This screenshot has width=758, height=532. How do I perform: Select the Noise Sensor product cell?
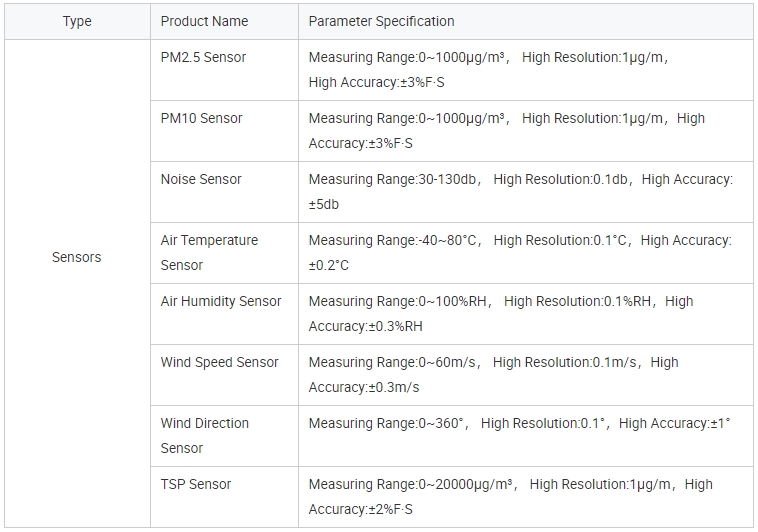pyautogui.click(x=201, y=179)
